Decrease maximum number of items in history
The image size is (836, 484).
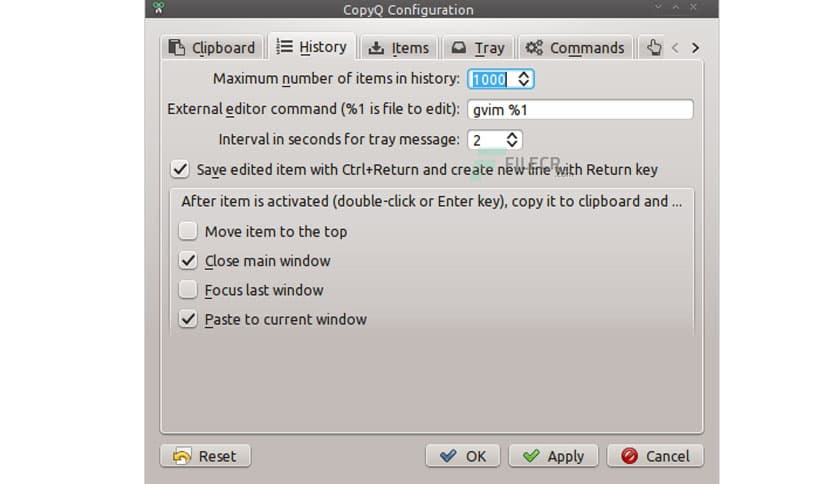coord(524,84)
